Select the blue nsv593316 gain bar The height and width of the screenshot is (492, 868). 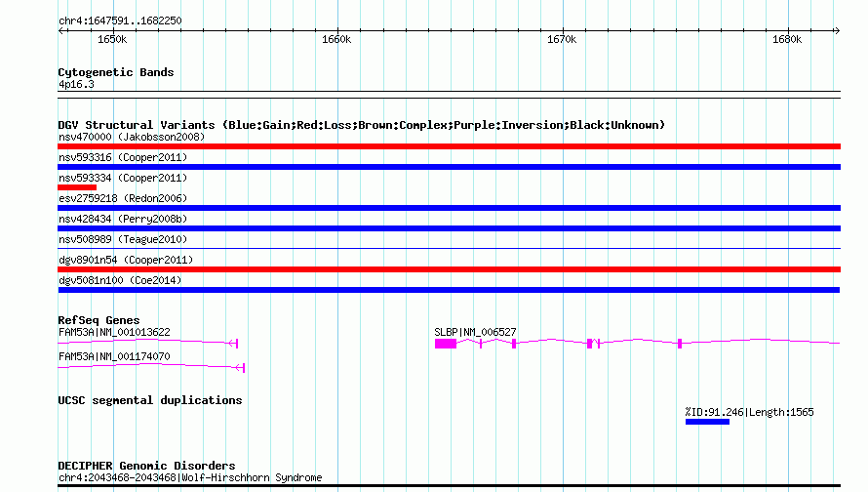(449, 167)
